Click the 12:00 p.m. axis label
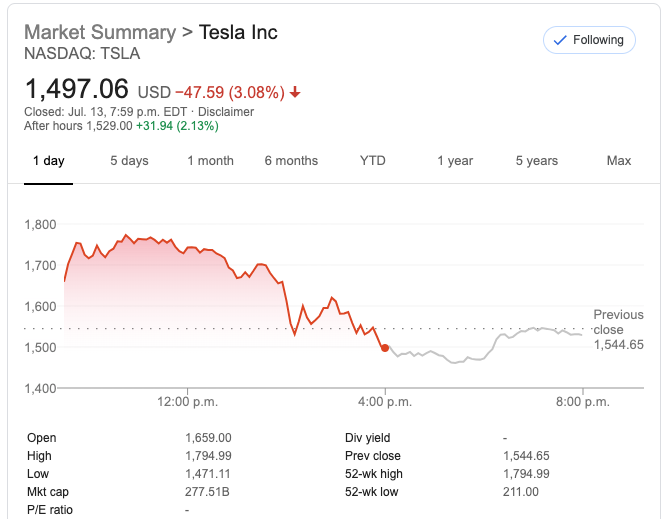This screenshot has width=666, height=519. point(186,402)
